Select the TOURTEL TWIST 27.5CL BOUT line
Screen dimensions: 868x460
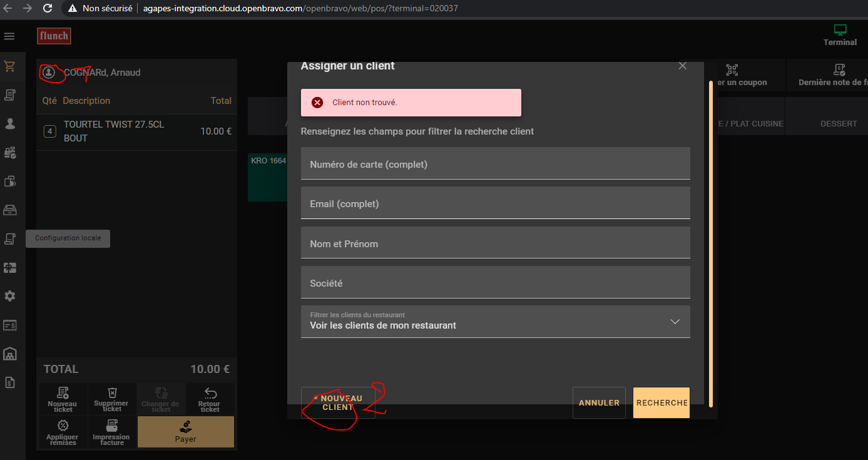pos(136,132)
